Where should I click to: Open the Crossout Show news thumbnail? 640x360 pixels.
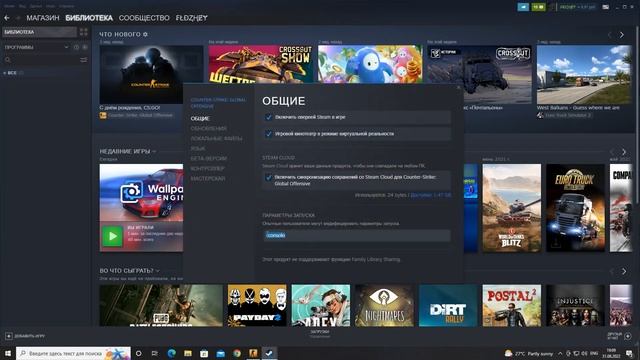coord(261,64)
